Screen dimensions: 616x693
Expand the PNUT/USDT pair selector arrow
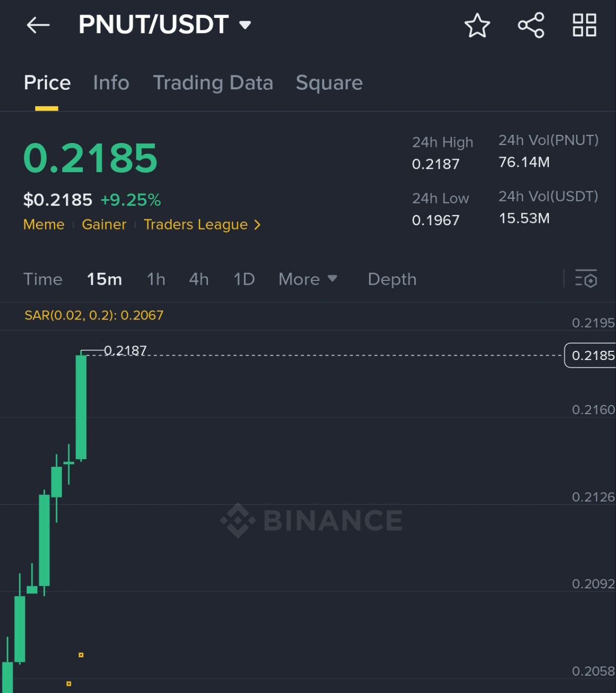[x=245, y=25]
